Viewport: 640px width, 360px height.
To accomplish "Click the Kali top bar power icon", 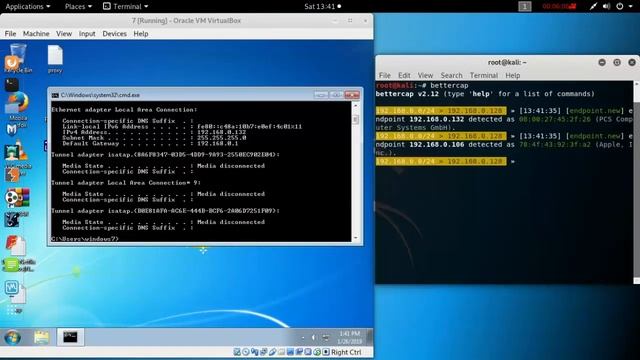I will (x=620, y=6).
